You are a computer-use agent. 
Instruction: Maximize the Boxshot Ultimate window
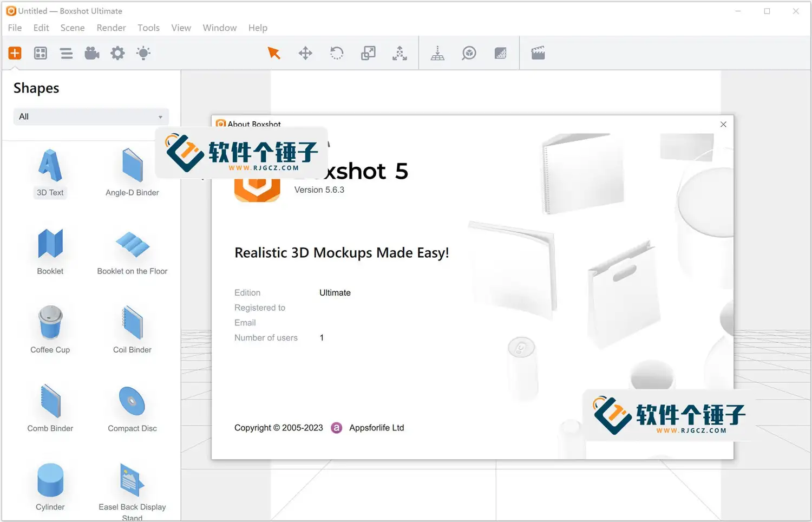click(767, 11)
